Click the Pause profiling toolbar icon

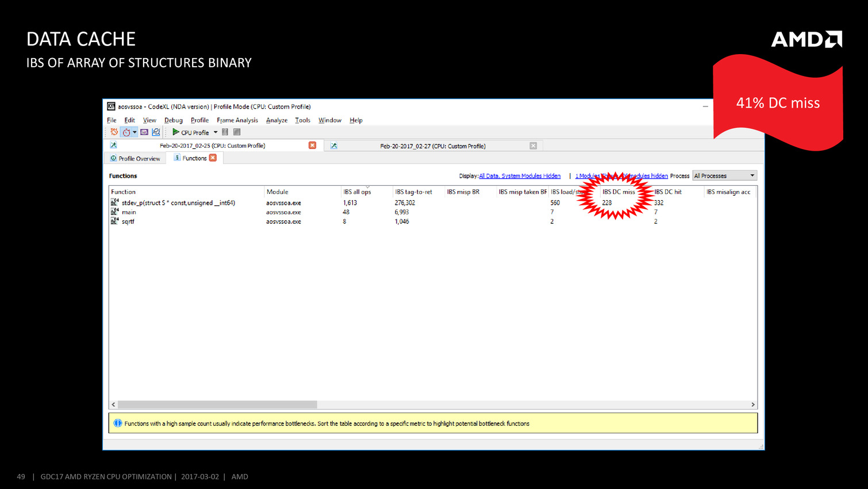225,132
